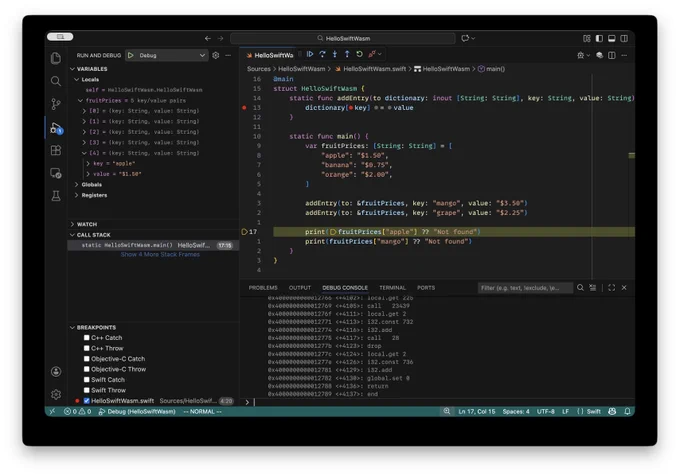Enable the Objective-C Catch breakpoint
This screenshot has height=476, width=680.
coord(86,359)
